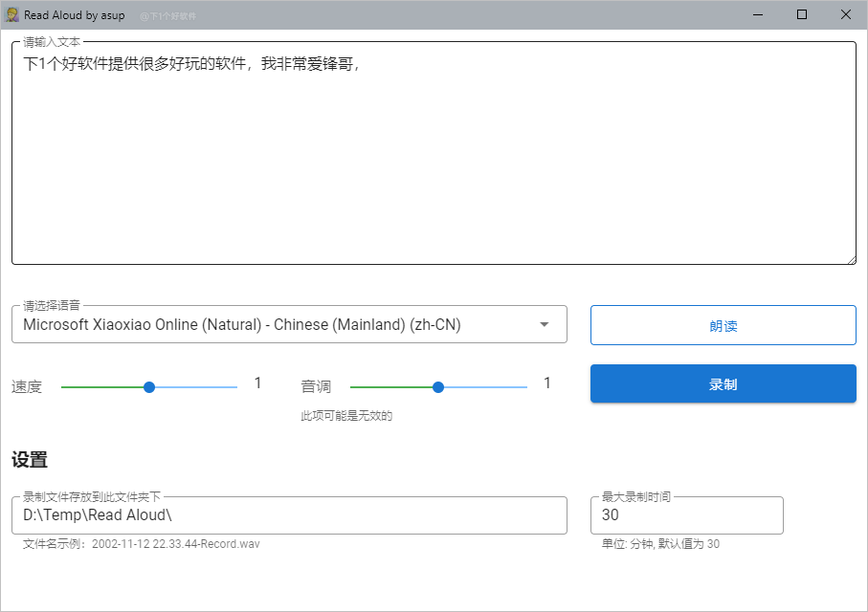Click the dropdown arrow of the voice selector

[x=545, y=324]
